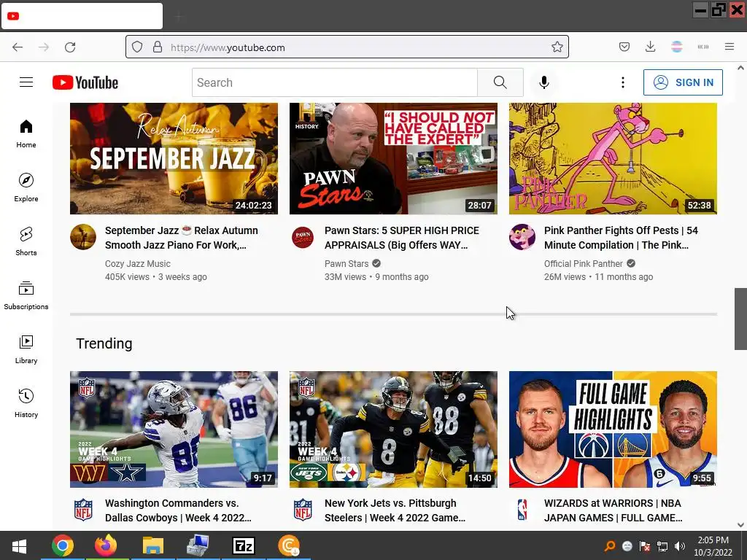The width and height of the screenshot is (747, 560).
Task: Click the search magnifier button
Action: [x=500, y=82]
